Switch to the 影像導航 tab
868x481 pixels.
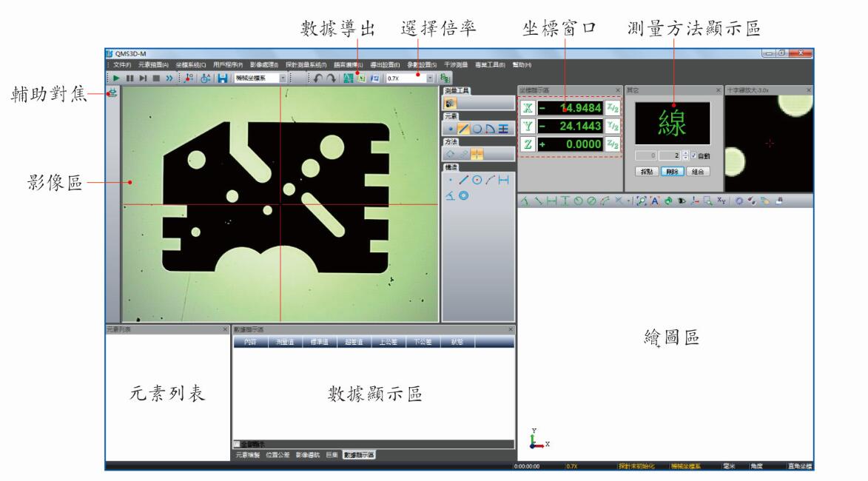pyautogui.click(x=308, y=454)
